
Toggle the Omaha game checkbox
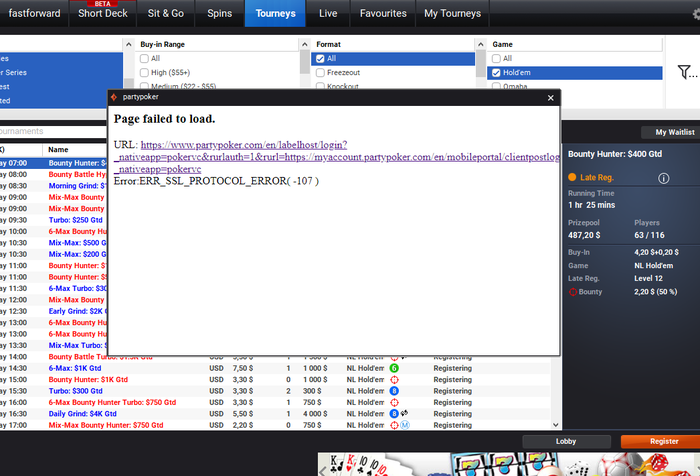click(x=496, y=86)
